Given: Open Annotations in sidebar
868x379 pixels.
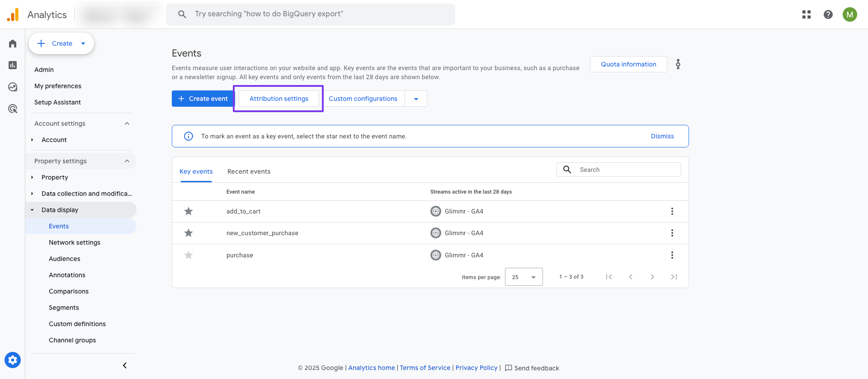Looking at the screenshot, I should tap(67, 275).
